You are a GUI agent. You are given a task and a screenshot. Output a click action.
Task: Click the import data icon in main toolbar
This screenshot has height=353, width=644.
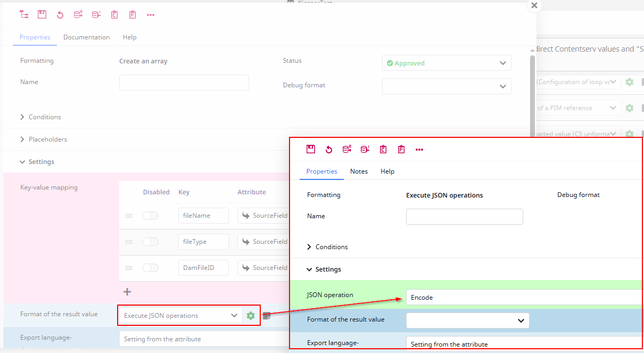[96, 14]
